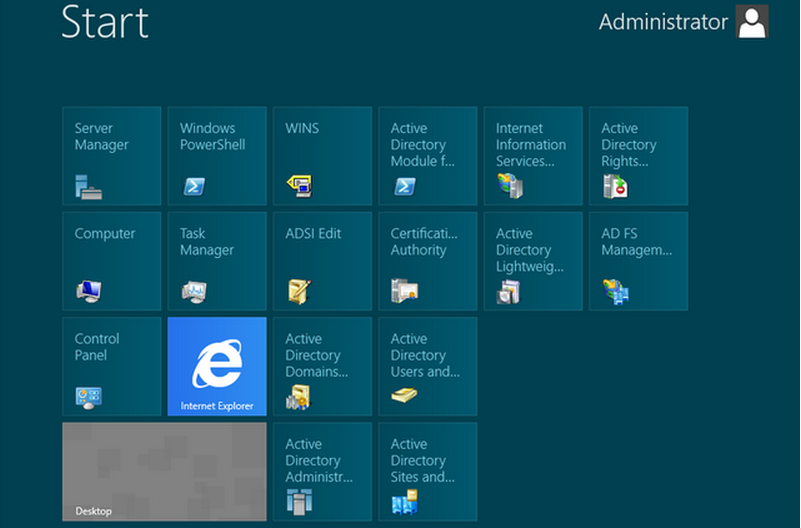Open Active Directory Users and Computers tile
801x528 pixels.
coord(427,366)
